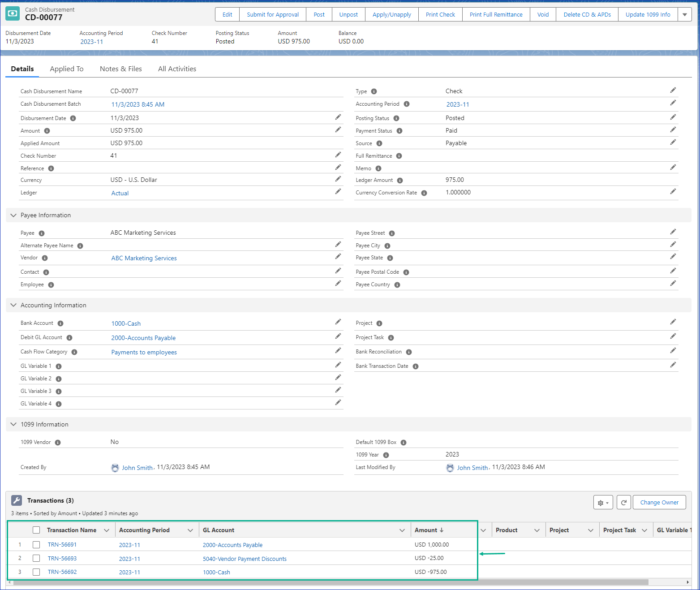The image size is (700, 590).
Task: Open Transactions list settings gear dropdown
Action: click(603, 503)
